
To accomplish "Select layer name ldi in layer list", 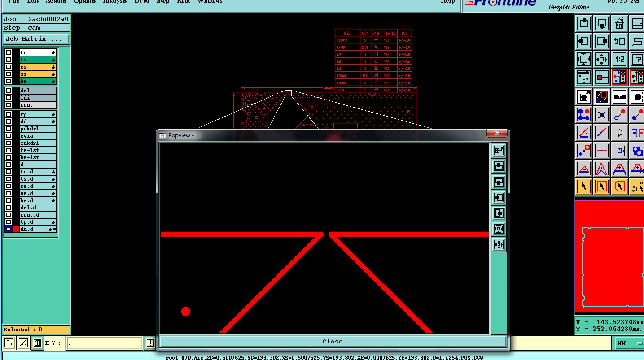I will pyautogui.click(x=38, y=98).
